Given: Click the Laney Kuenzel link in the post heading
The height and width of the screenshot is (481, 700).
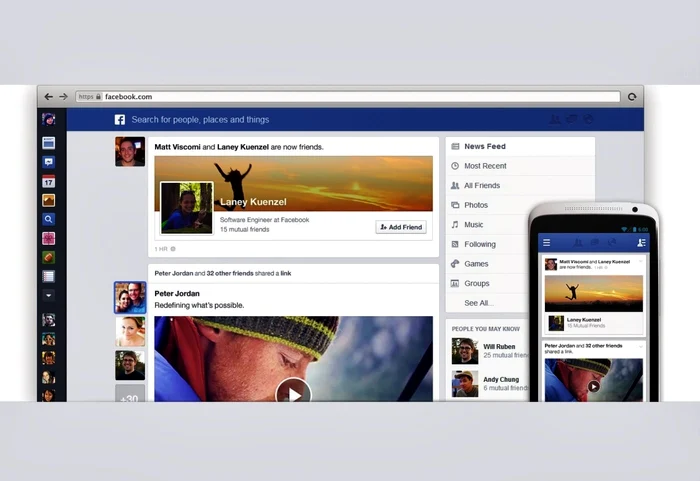Looking at the screenshot, I should click(243, 147).
